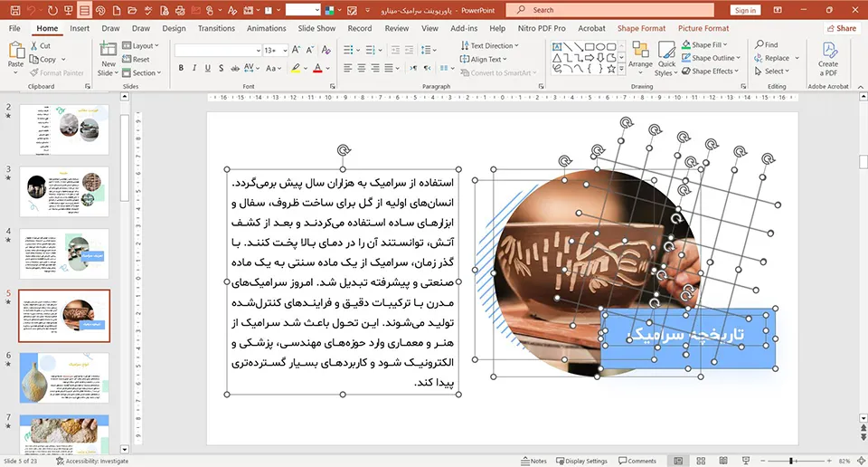Image resolution: width=868 pixels, height=467 pixels.
Task: Open Quick Styles gallery
Action: [666, 59]
